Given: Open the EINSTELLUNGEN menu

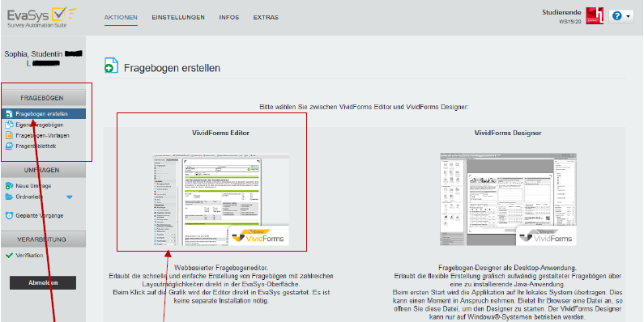Looking at the screenshot, I should coord(178,17).
